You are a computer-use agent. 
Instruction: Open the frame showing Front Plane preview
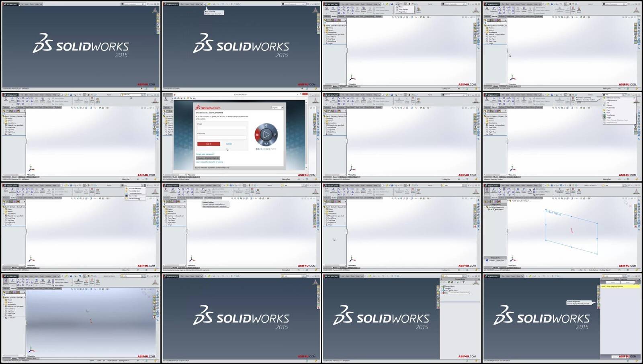pos(562,227)
